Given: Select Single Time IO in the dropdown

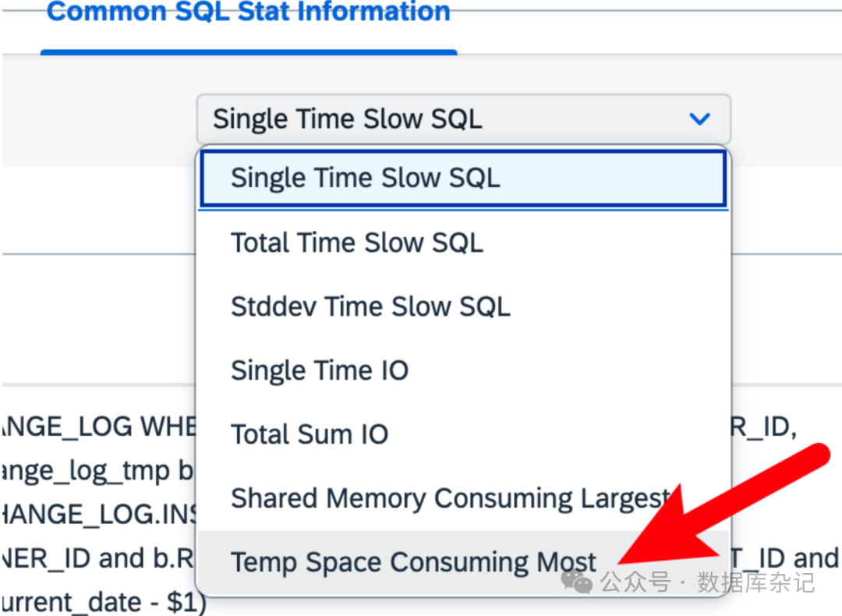Looking at the screenshot, I should (320, 370).
